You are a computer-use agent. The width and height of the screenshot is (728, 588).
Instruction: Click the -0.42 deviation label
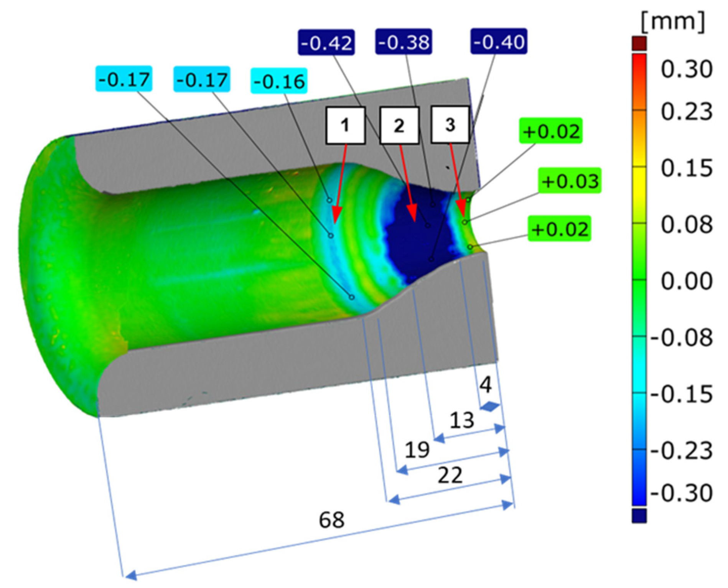[x=326, y=43]
